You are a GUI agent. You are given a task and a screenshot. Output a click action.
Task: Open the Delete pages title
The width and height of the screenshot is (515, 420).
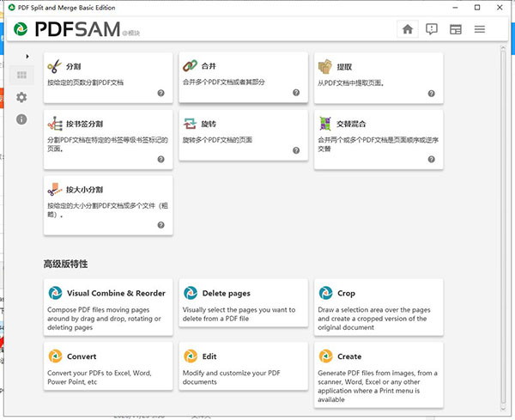point(227,293)
